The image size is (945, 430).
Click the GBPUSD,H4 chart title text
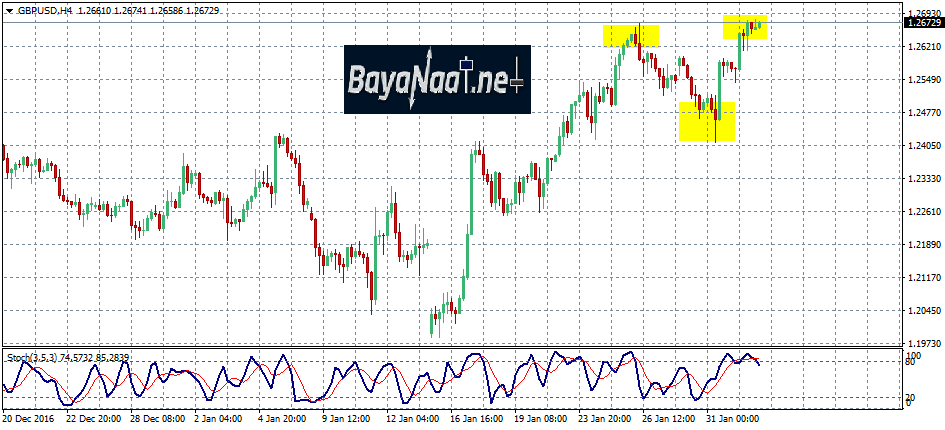click(x=42, y=9)
